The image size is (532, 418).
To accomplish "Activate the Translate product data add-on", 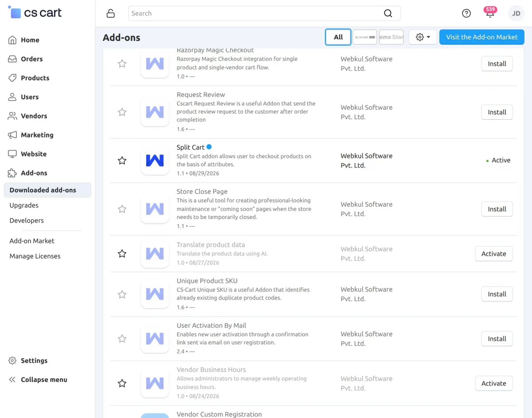I will click(x=494, y=254).
